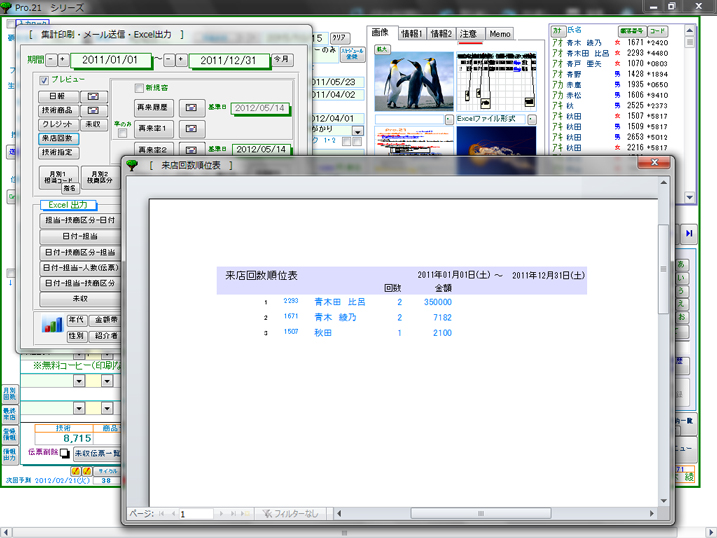Switch to the 情報1 tab
Screen dimensions: 717x538
[412, 34]
